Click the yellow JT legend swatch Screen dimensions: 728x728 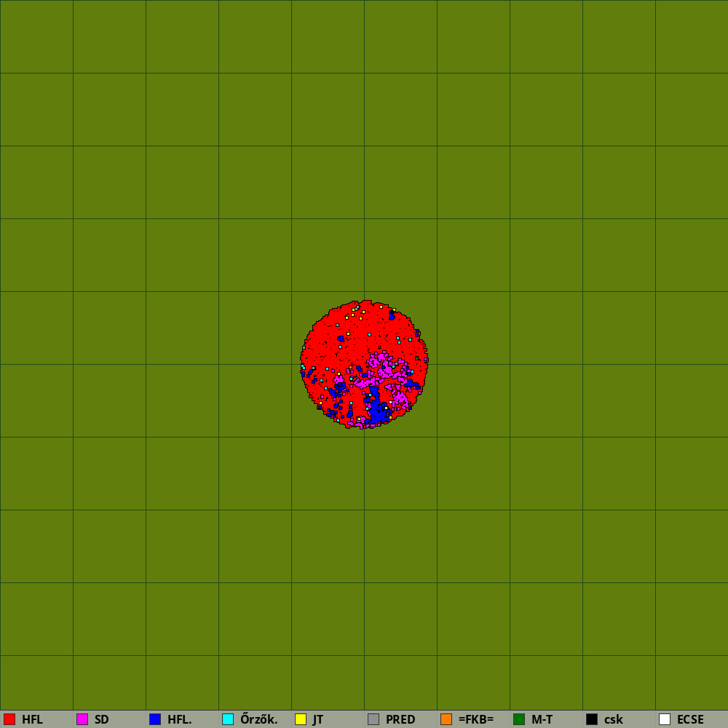click(301, 719)
